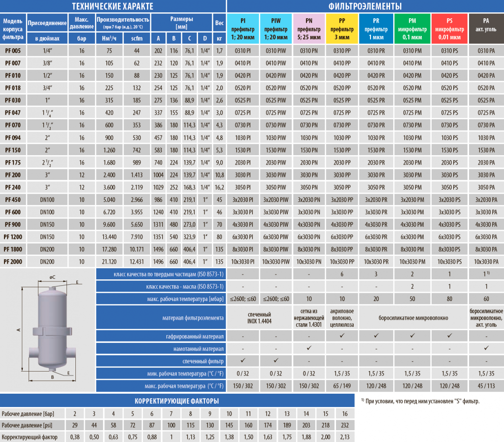Click the PF 2000 model row label
504x442 pixels.
click(x=13, y=261)
